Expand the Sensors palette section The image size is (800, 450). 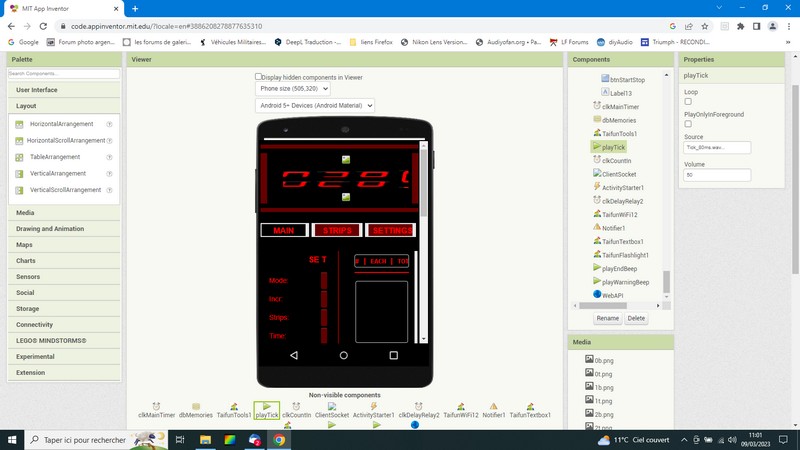click(x=28, y=276)
